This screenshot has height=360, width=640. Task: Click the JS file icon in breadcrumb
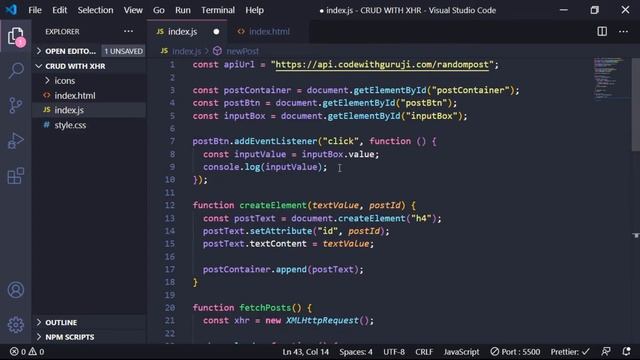coord(164,51)
